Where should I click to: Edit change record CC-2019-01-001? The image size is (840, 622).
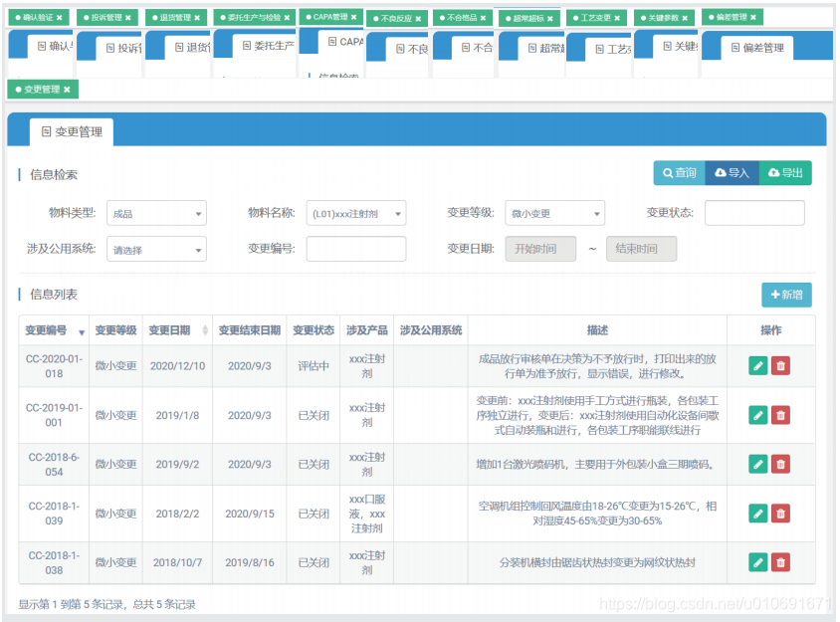(757, 415)
